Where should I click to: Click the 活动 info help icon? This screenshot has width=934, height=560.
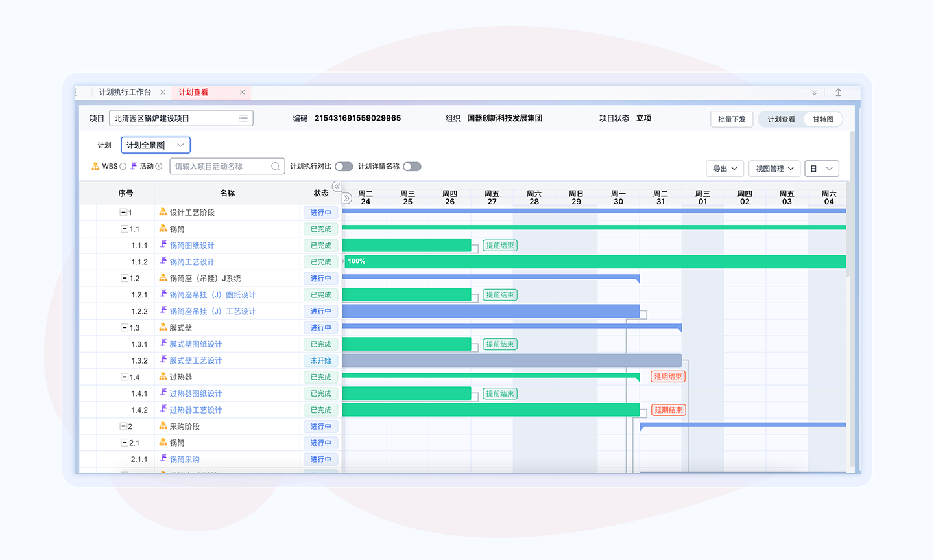159,167
